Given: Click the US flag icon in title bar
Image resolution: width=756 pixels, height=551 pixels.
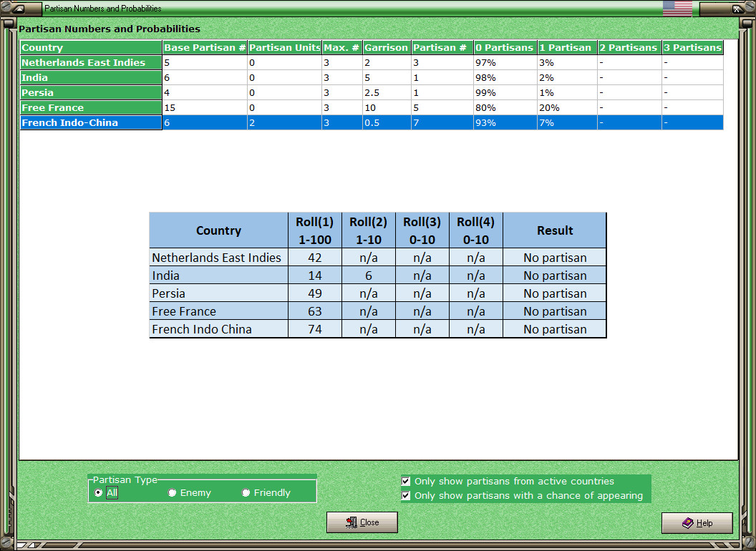Looking at the screenshot, I should (x=677, y=8).
